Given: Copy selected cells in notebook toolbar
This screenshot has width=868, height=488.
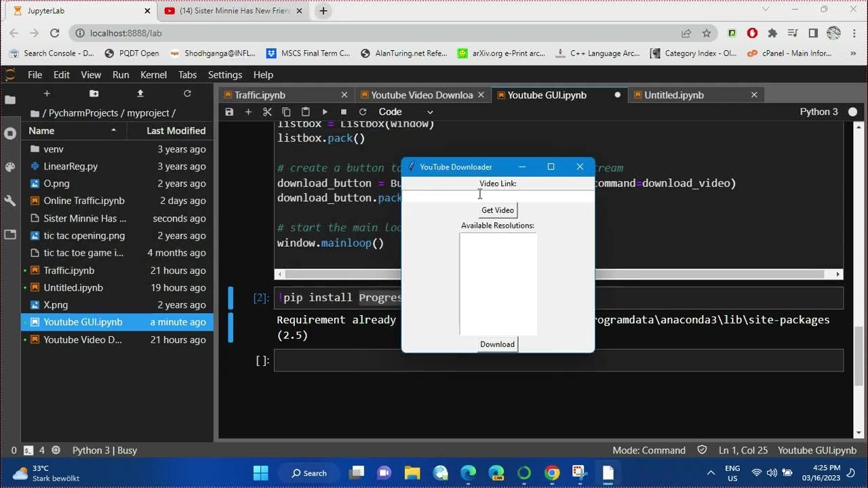Looking at the screenshot, I should 286,112.
